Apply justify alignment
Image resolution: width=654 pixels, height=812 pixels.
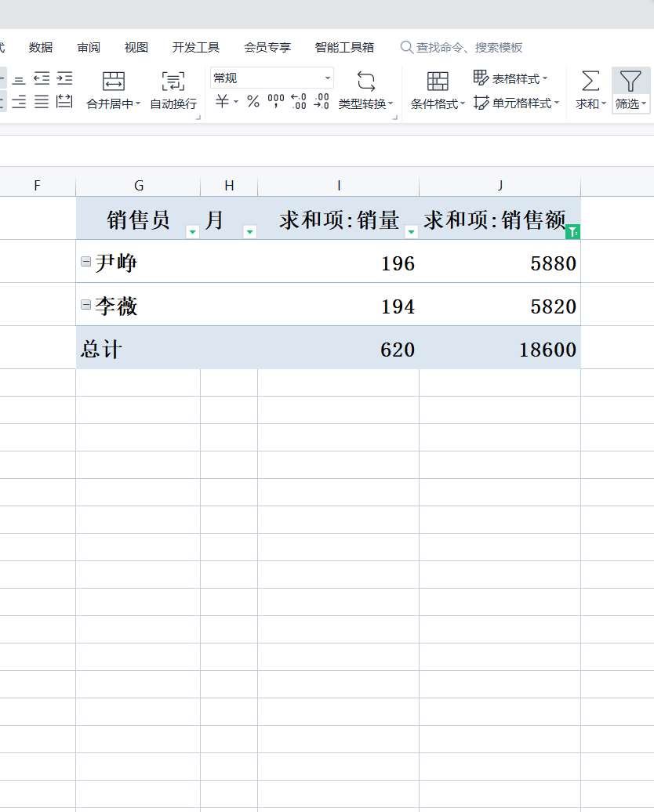(x=42, y=102)
